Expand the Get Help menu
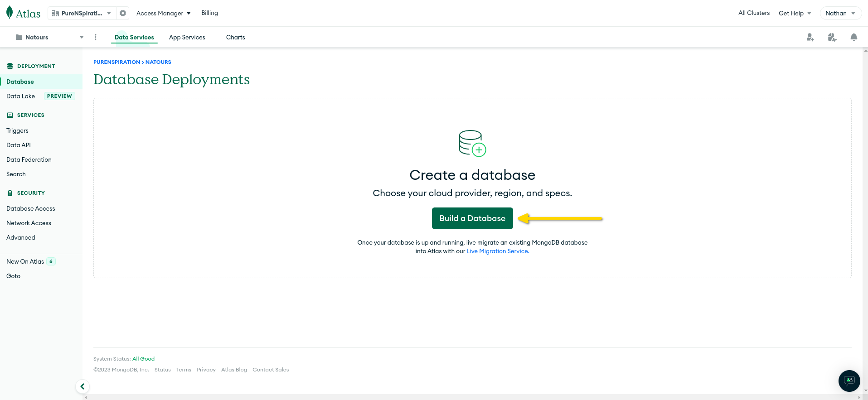 click(x=795, y=13)
